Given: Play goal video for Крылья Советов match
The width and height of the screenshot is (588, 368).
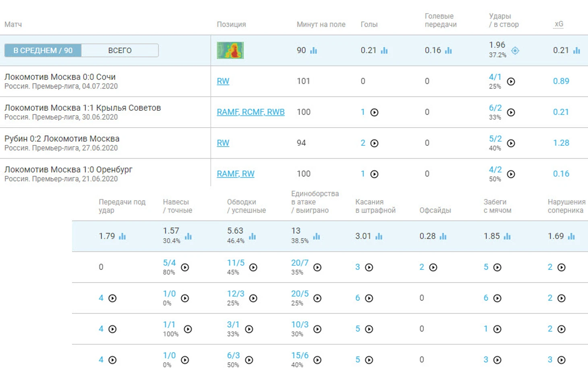Looking at the screenshot, I should tap(374, 112).
